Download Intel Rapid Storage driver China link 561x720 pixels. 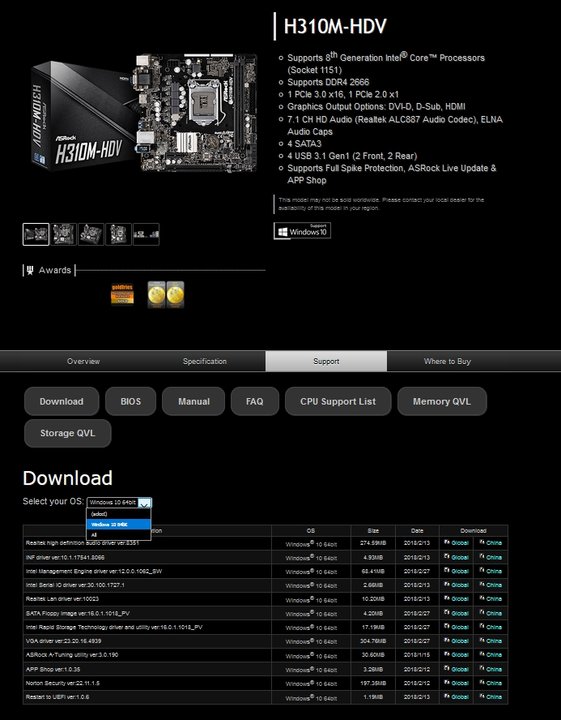click(491, 627)
